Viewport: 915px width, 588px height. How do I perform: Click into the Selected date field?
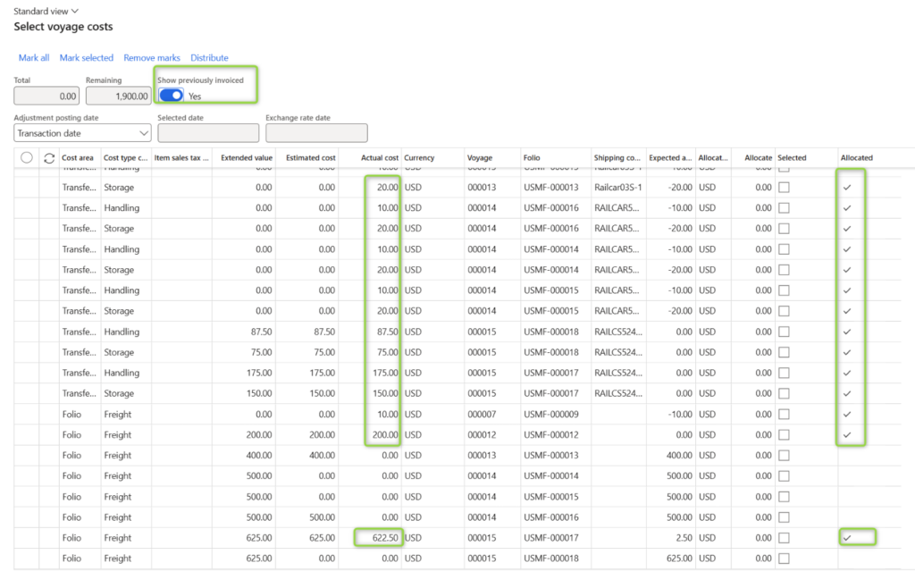pyautogui.click(x=208, y=132)
